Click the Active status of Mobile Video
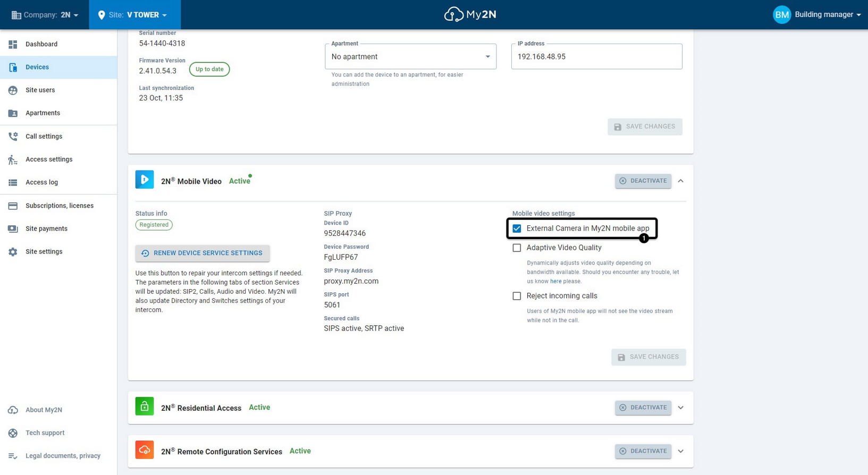 240,181
